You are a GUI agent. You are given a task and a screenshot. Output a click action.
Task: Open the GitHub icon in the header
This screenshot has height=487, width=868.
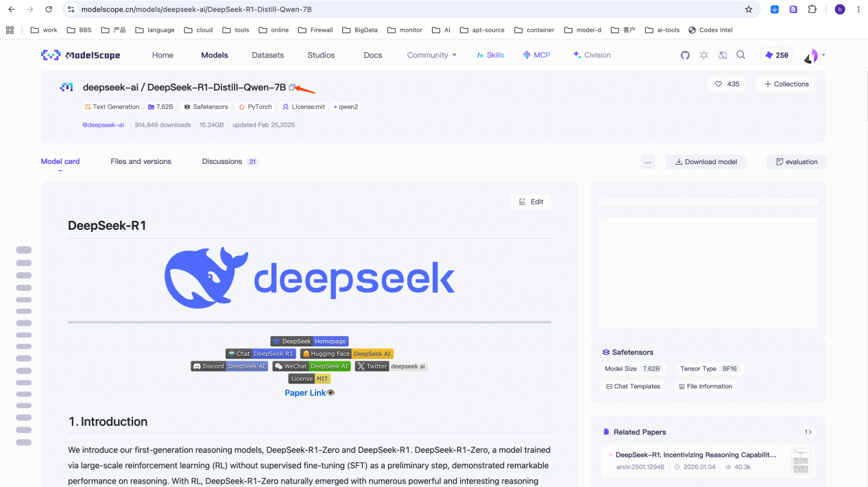pyautogui.click(x=685, y=55)
